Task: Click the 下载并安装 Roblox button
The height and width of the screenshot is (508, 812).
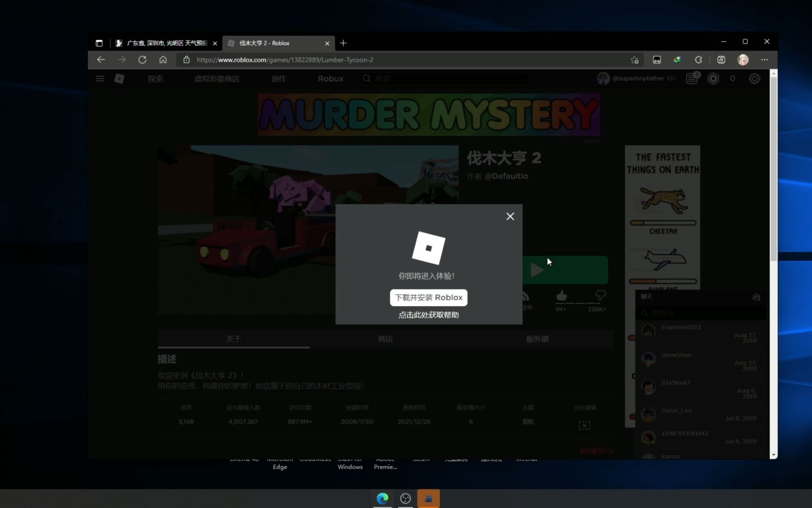Action: 428,297
